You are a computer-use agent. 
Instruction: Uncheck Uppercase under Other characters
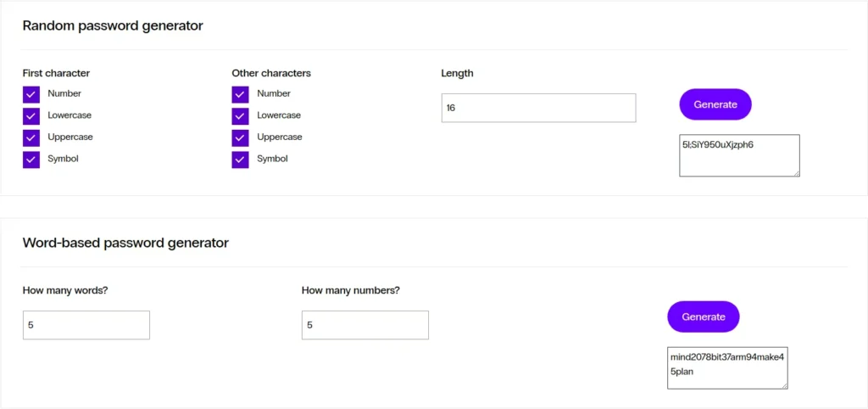point(240,137)
